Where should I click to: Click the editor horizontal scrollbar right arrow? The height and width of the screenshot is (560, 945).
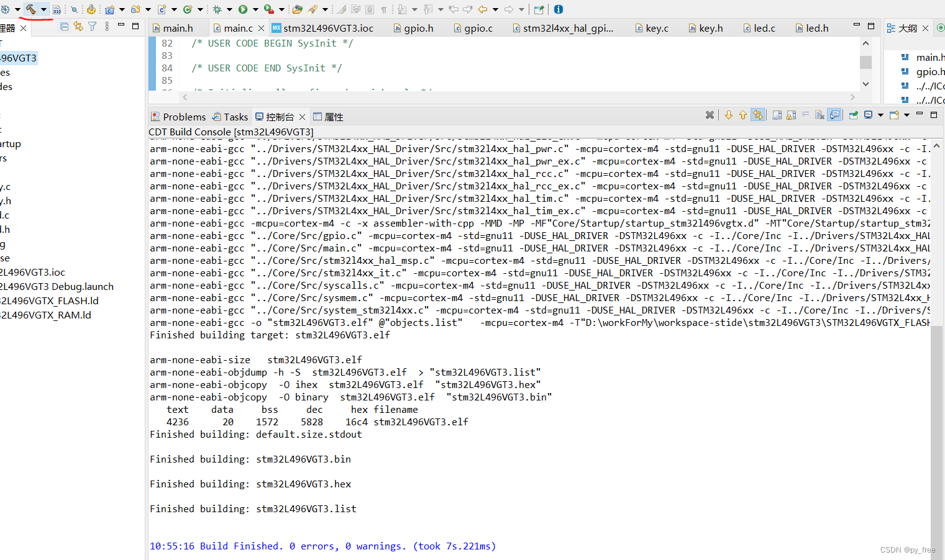click(852, 97)
